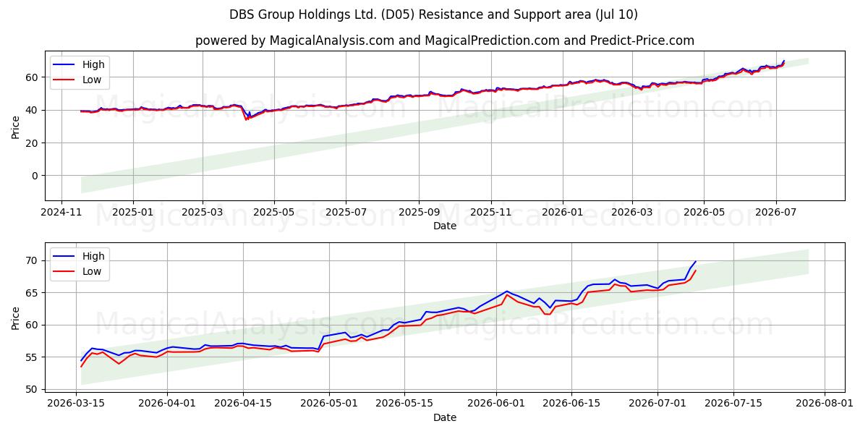Click the early June peak in bottom chart
868x434 pixels.
(x=506, y=292)
